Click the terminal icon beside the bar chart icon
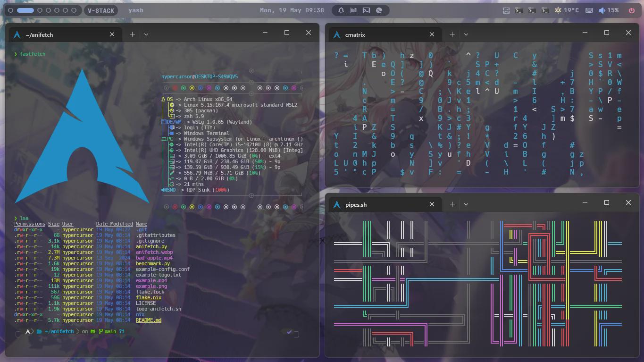 [x=366, y=10]
